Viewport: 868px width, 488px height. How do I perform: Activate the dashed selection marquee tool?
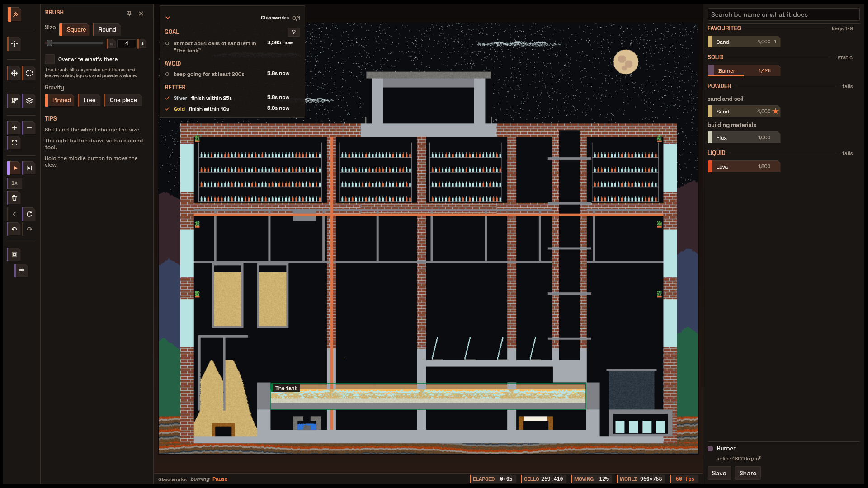point(29,73)
